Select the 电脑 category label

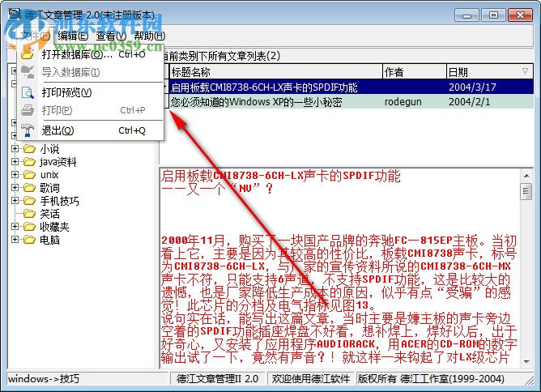pyautogui.click(x=49, y=240)
